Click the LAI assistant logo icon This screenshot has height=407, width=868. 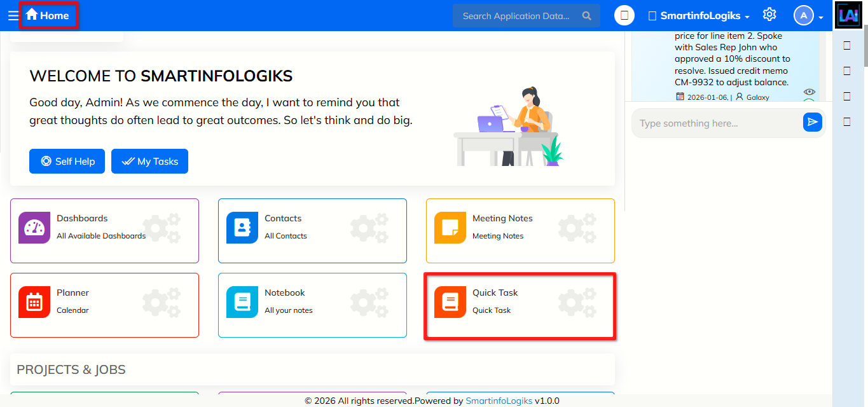point(848,16)
